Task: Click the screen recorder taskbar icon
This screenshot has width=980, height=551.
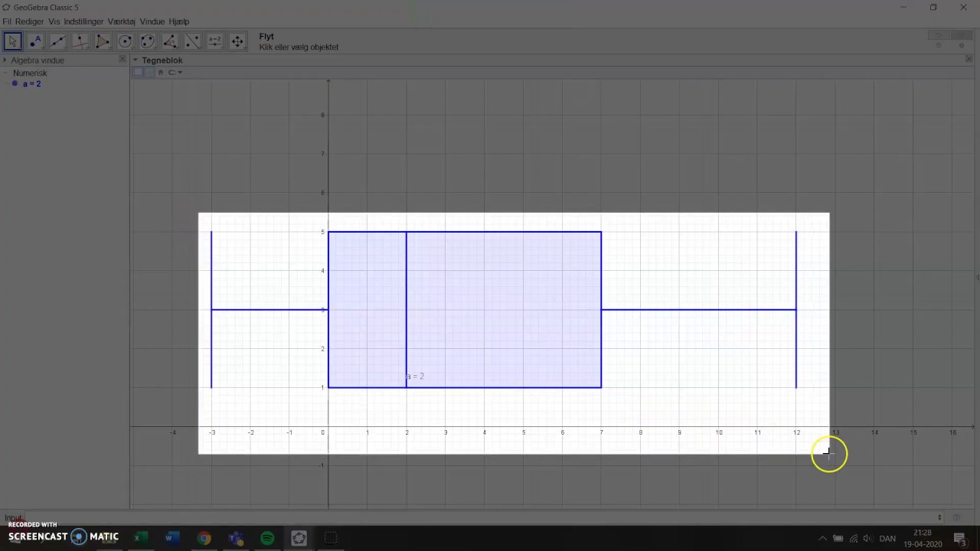Action: (x=331, y=538)
